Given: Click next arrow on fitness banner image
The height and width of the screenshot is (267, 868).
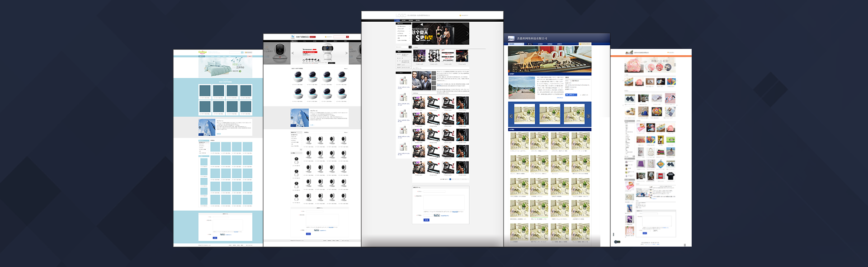Looking at the screenshot, I should coord(467,33).
